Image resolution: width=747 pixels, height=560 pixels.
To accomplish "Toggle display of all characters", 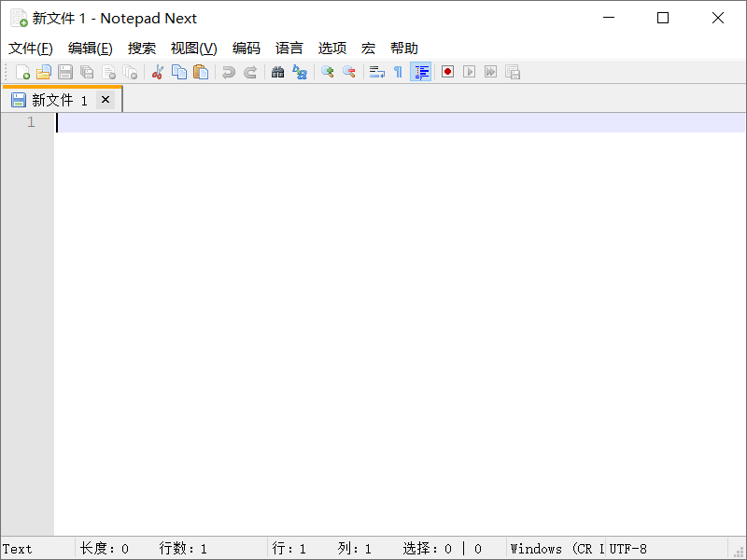I will [x=398, y=72].
